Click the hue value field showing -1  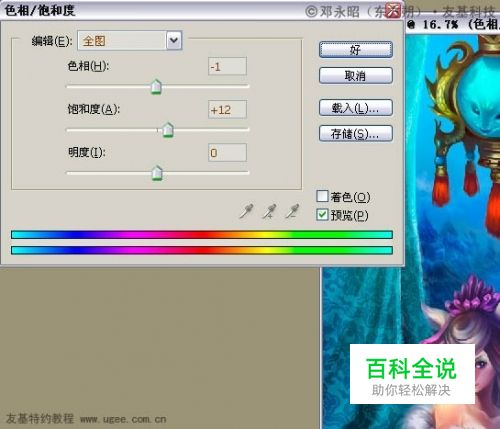pyautogui.click(x=227, y=66)
